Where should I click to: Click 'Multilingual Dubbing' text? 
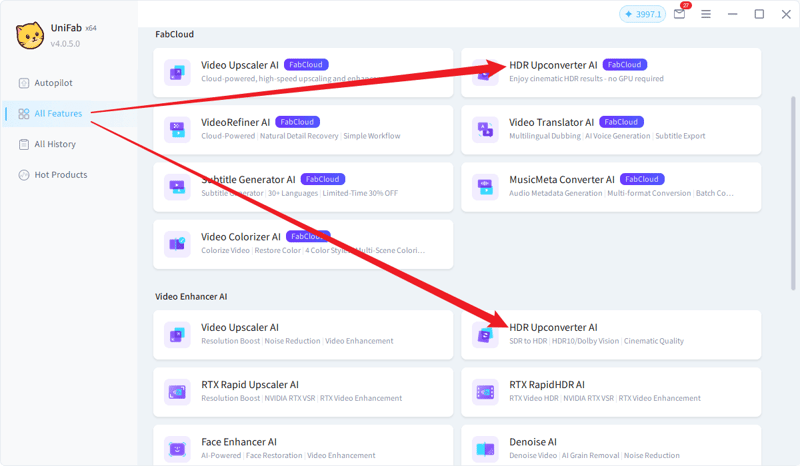coord(545,136)
